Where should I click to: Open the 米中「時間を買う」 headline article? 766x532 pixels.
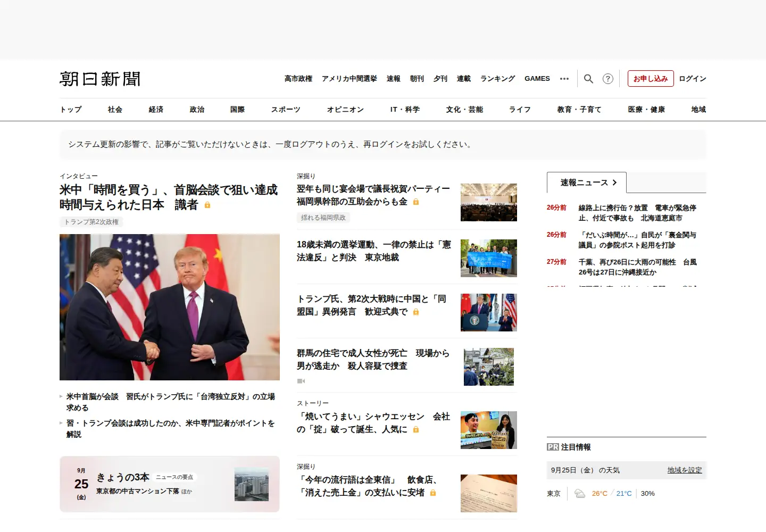coord(169,197)
